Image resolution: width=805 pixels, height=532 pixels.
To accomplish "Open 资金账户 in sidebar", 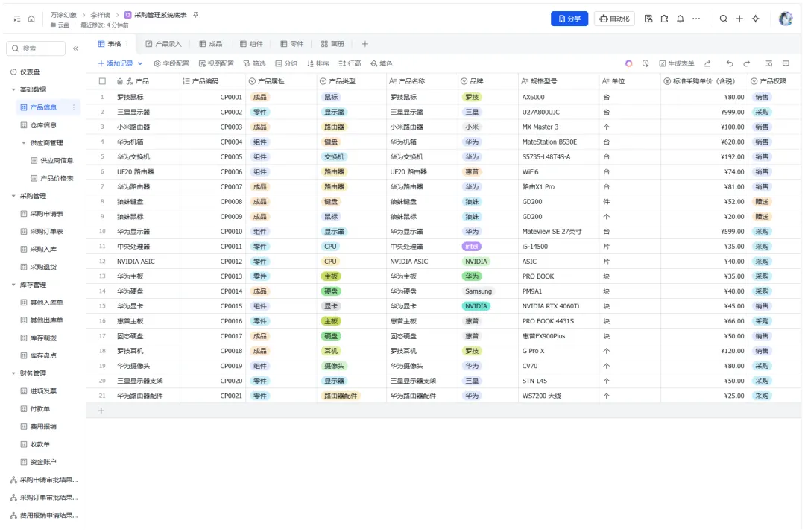I will click(x=39, y=462).
